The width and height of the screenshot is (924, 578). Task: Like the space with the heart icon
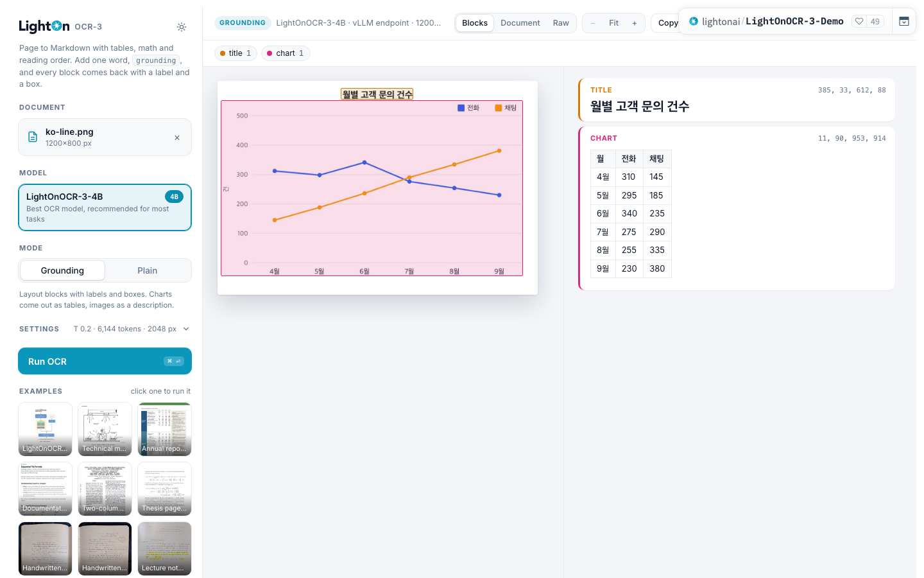click(859, 21)
